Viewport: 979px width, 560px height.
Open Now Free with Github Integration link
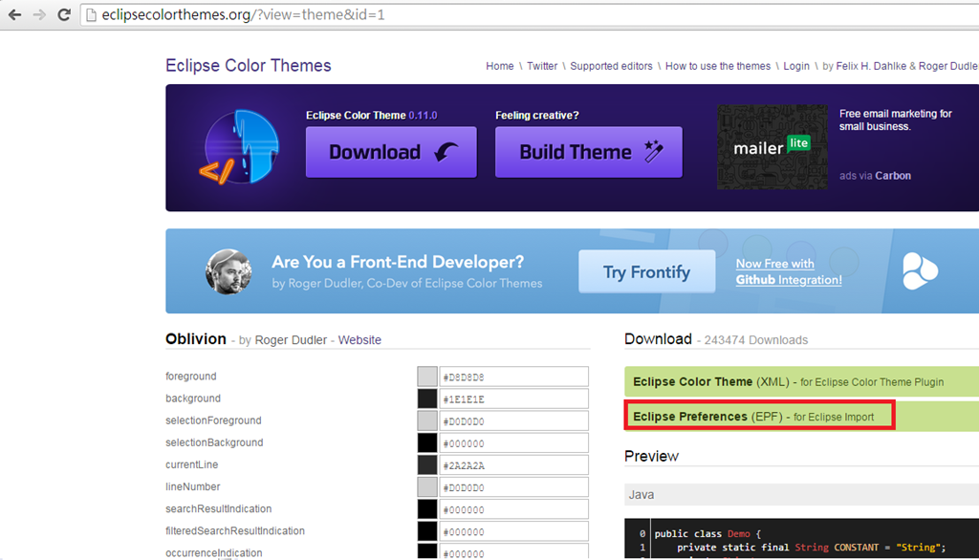point(789,271)
